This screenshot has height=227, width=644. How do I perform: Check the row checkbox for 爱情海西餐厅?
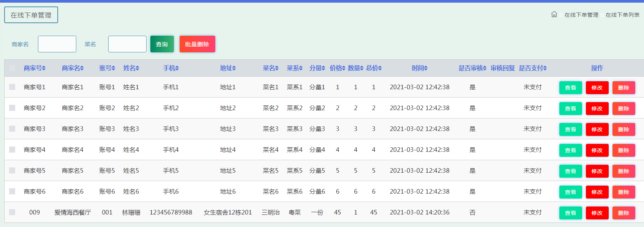[12, 212]
